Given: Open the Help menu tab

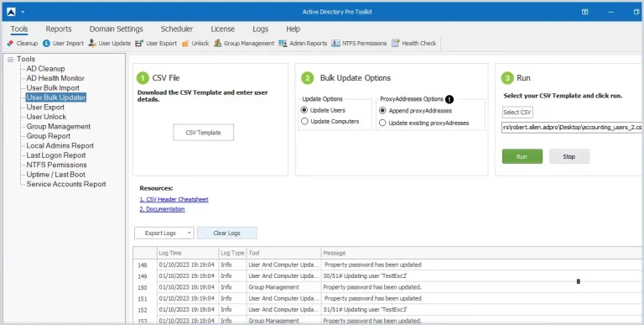Looking at the screenshot, I should pyautogui.click(x=293, y=29).
